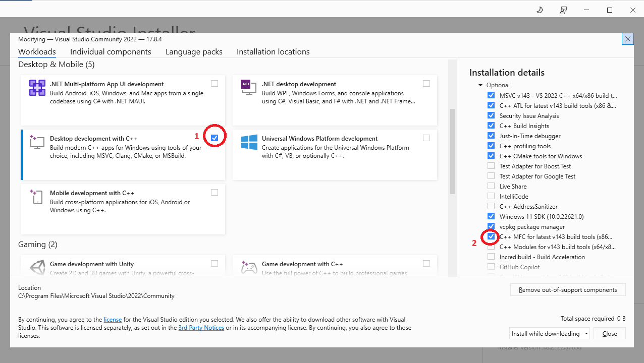Enable the Test Adapter for Google Test option
Image resolution: width=644 pixels, height=363 pixels.
pyautogui.click(x=491, y=176)
